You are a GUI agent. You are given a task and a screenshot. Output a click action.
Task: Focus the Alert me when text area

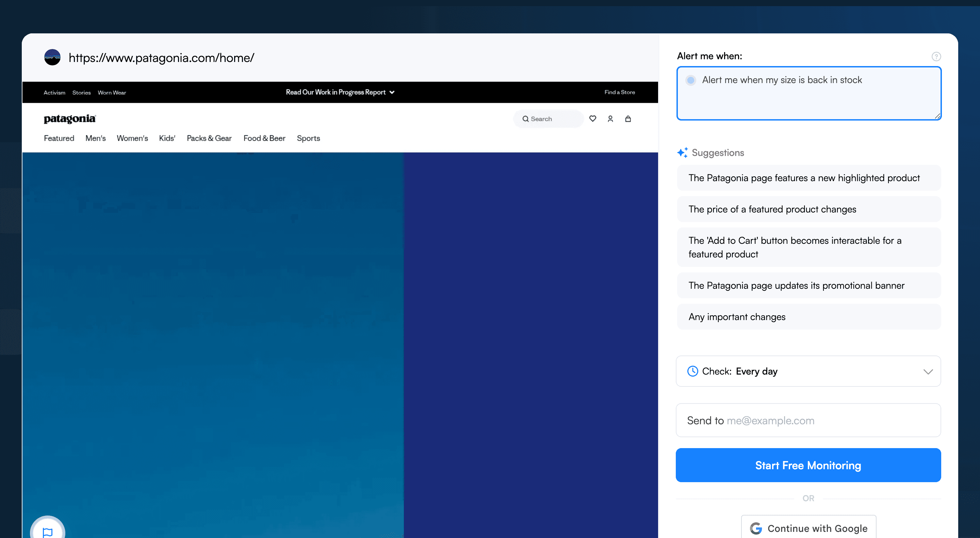[x=808, y=93]
